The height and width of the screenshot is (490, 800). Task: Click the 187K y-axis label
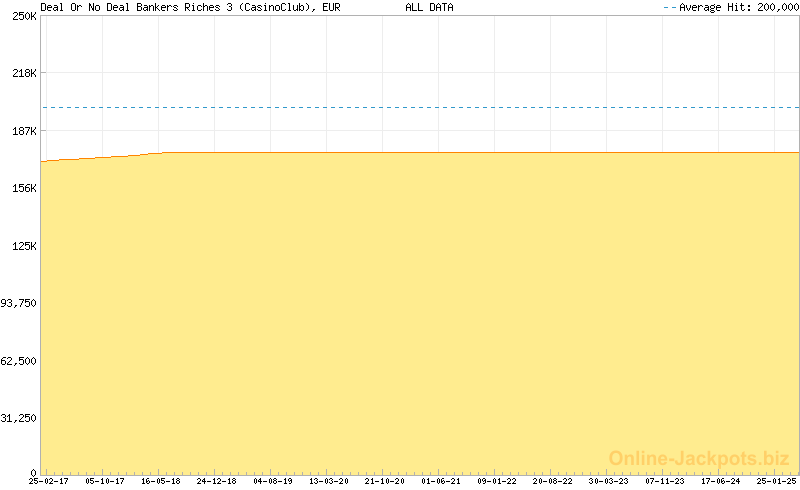point(23,131)
